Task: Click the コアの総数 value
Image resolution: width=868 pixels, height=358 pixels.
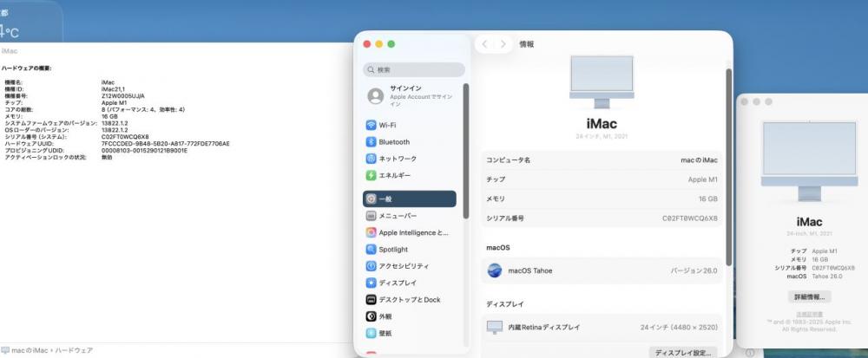Action: click(143, 109)
